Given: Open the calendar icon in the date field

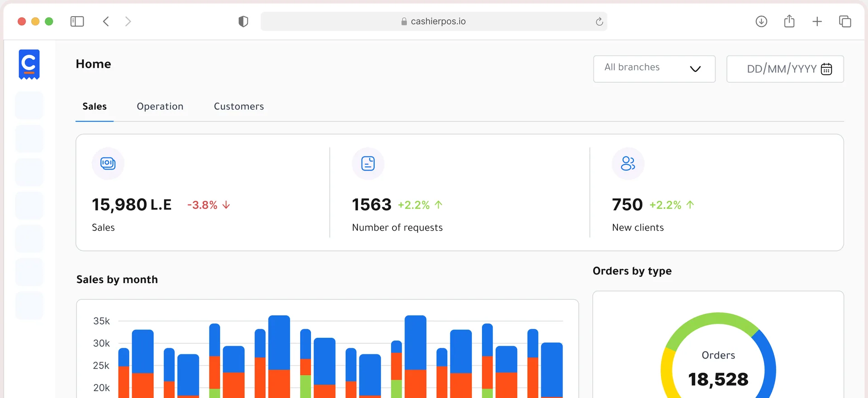Looking at the screenshot, I should [826, 69].
